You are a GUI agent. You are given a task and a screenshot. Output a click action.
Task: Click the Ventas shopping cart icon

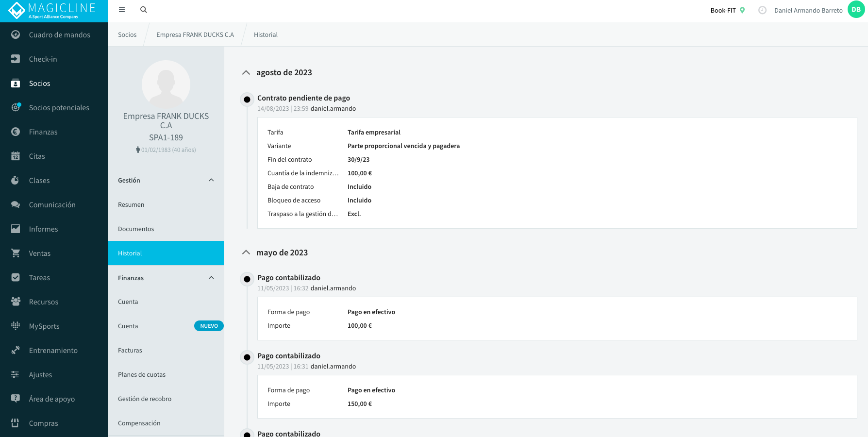(16, 253)
